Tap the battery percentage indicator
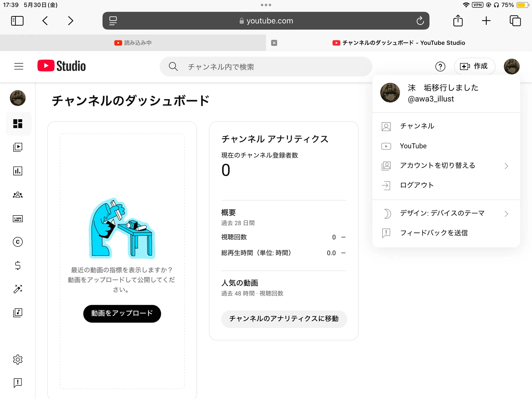The height and width of the screenshot is (399, 532). [508, 5]
